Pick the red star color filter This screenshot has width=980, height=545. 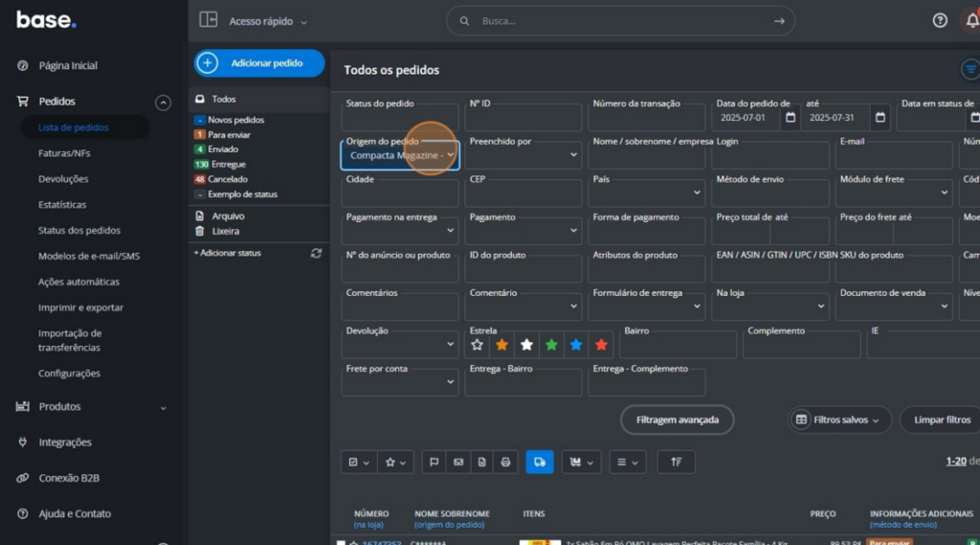pos(601,345)
